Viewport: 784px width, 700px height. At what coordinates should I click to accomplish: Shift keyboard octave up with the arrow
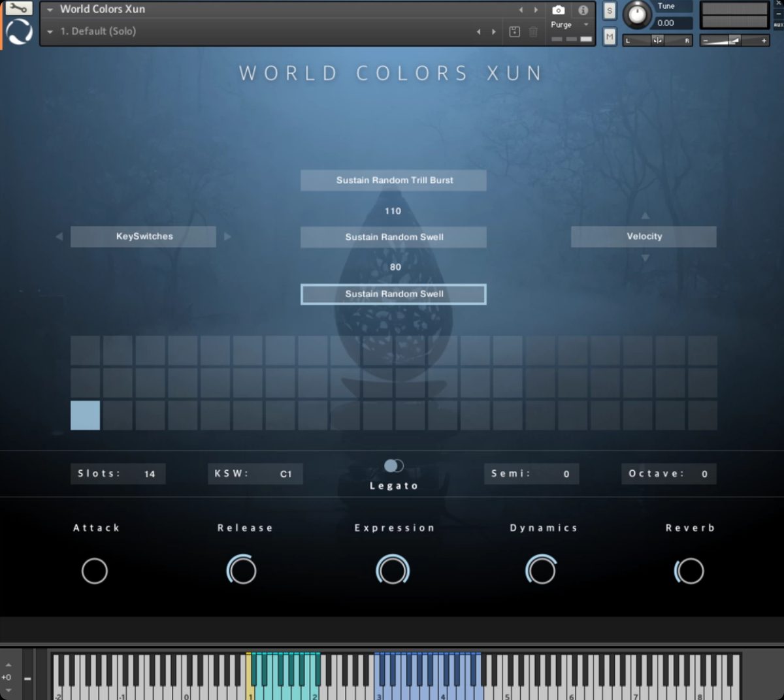[8, 665]
